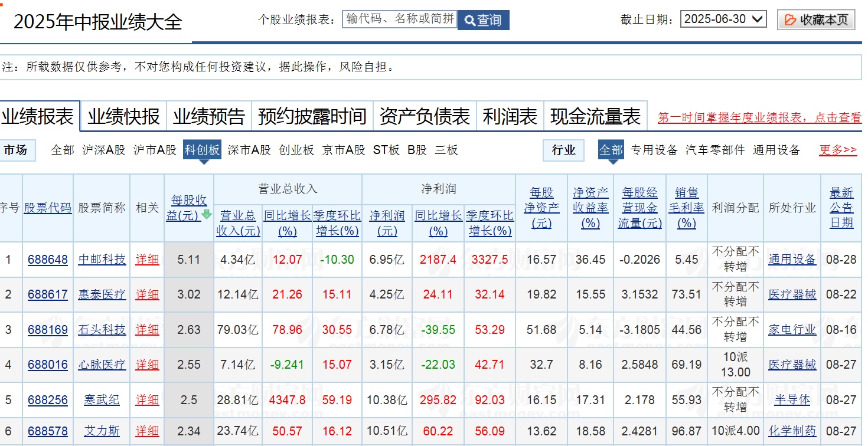Open the 利润表 tab

pyautogui.click(x=510, y=116)
